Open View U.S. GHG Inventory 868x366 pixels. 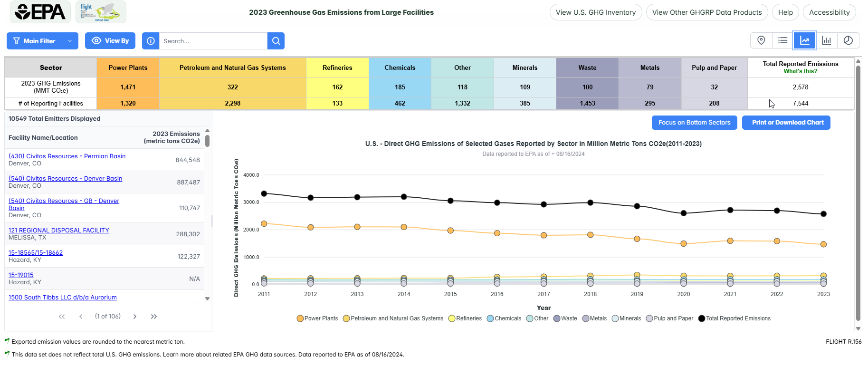click(595, 12)
